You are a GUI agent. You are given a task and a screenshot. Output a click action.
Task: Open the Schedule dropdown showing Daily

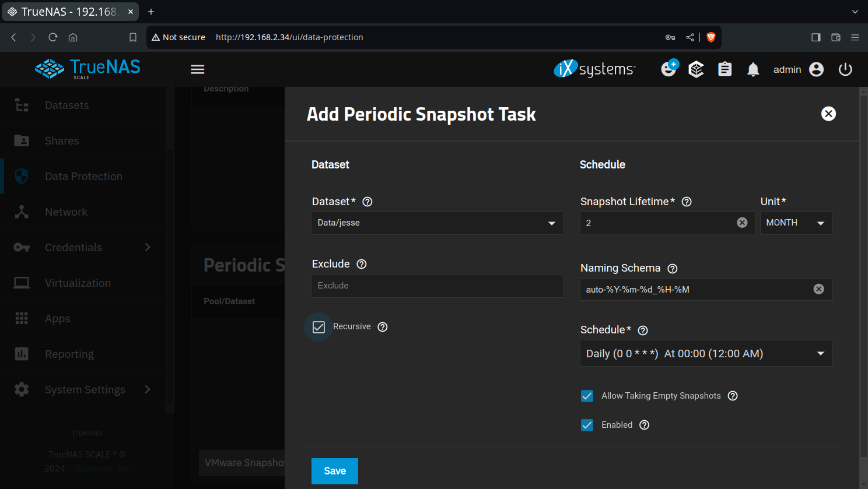(x=706, y=354)
